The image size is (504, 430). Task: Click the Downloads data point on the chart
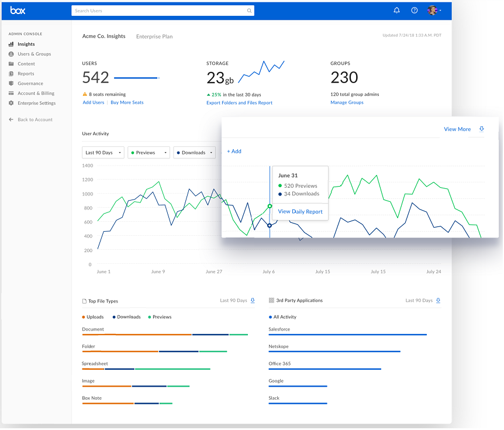[270, 226]
